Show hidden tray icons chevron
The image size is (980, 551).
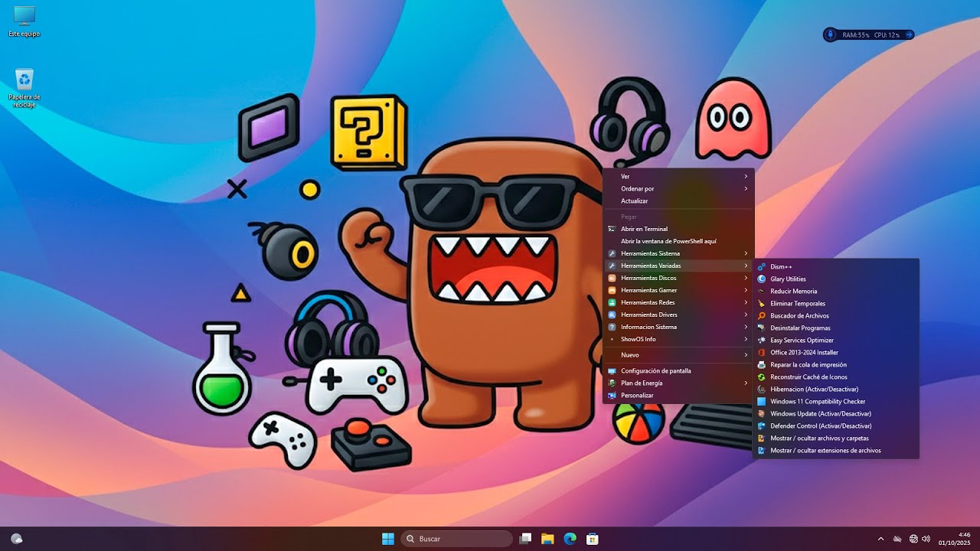click(x=880, y=539)
